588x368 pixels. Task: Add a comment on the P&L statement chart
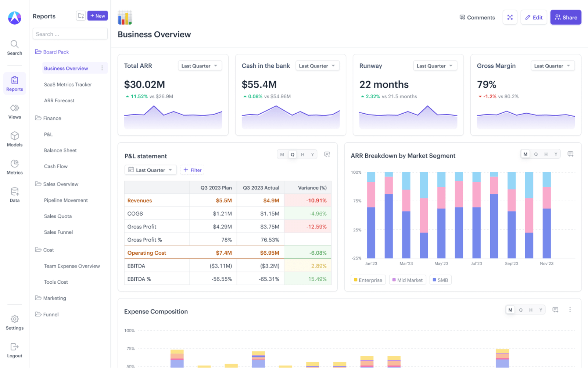pos(327,154)
